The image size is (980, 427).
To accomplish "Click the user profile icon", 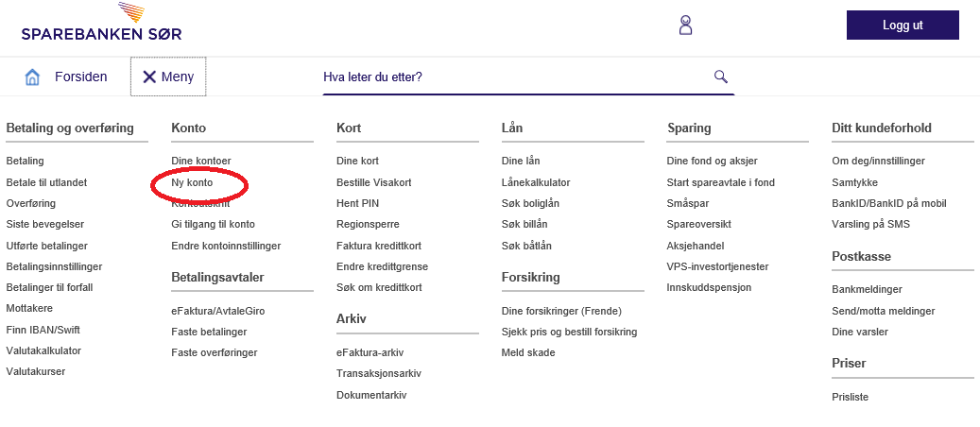I will 686,26.
